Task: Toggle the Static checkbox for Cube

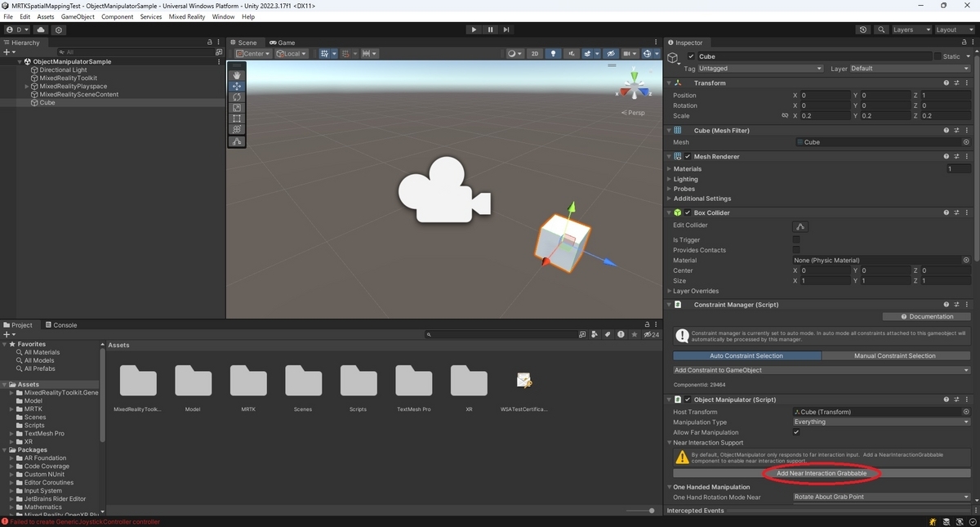Action: 938,56
